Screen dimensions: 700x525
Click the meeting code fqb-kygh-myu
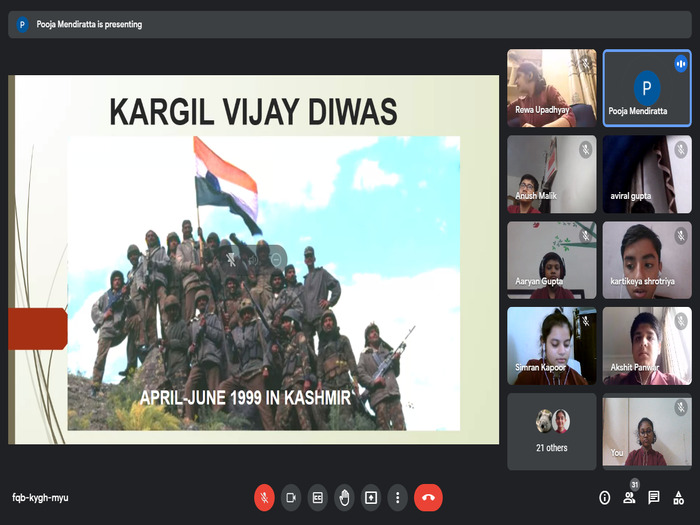tap(40, 497)
